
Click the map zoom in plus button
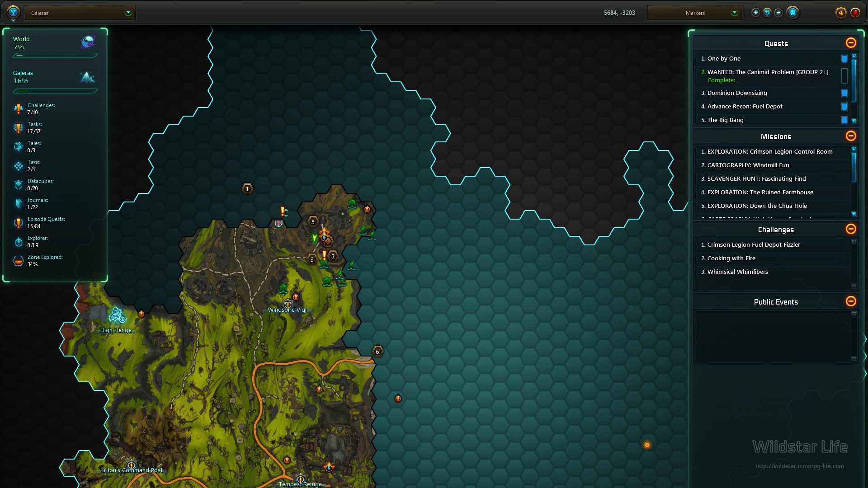(x=755, y=13)
